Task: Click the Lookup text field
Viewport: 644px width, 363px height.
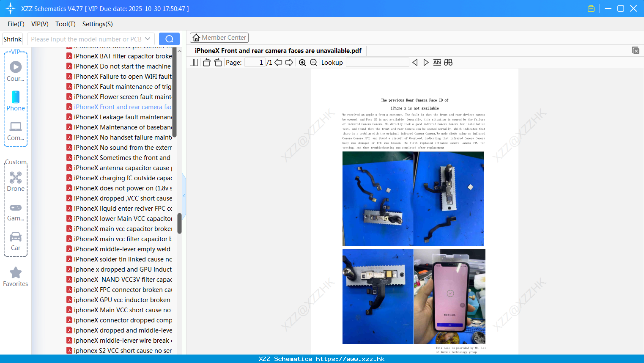Action: pos(377,63)
